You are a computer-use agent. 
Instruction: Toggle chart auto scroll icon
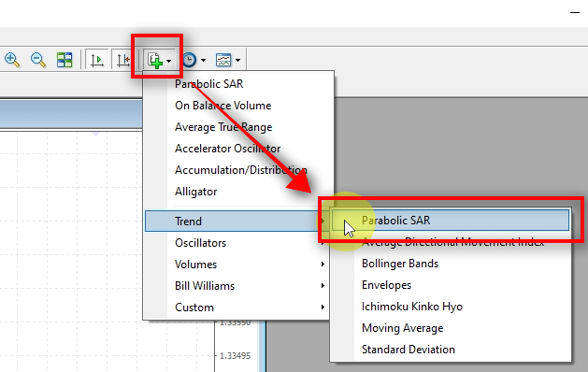coord(96,60)
